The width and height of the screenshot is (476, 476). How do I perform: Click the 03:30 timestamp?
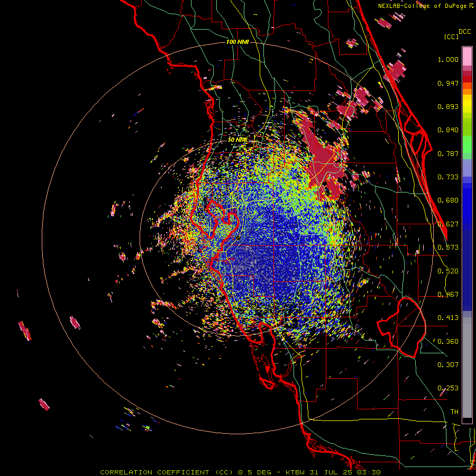370,472
